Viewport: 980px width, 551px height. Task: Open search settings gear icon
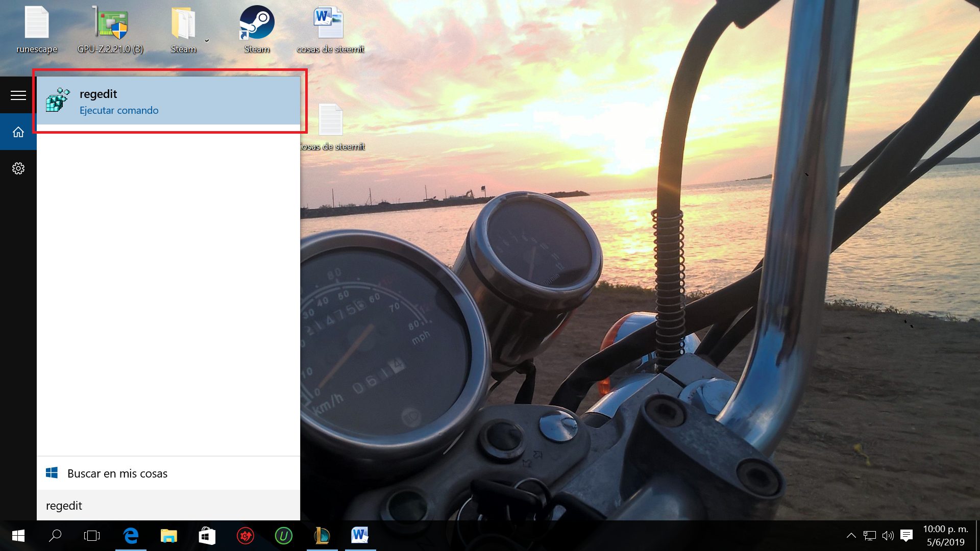(x=18, y=168)
